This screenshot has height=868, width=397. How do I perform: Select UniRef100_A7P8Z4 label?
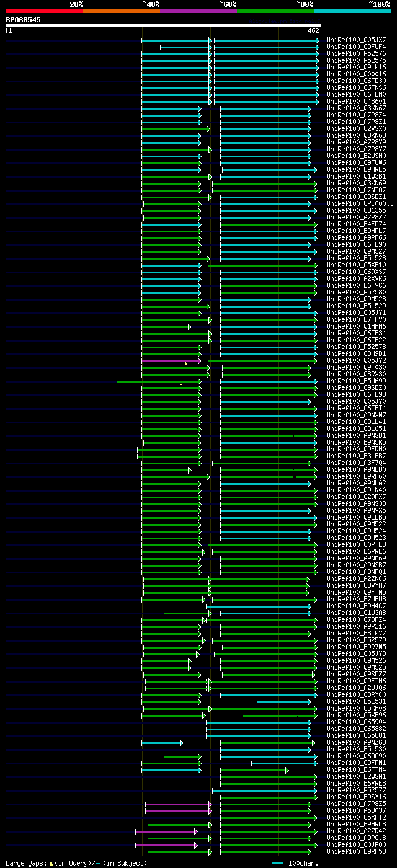356,115
